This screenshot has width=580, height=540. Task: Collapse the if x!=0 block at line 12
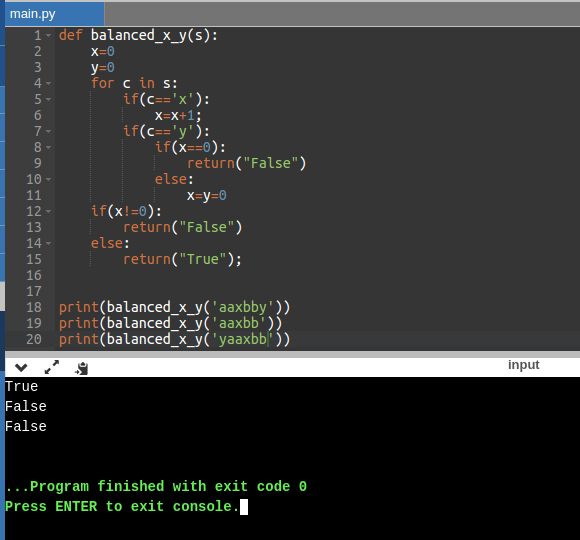pyautogui.click(x=48, y=212)
